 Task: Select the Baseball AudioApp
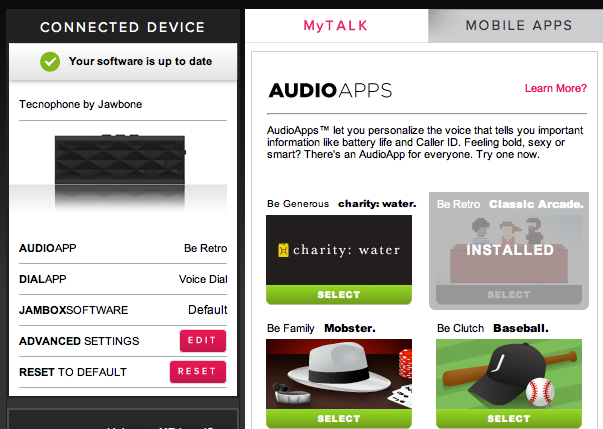coord(509,418)
